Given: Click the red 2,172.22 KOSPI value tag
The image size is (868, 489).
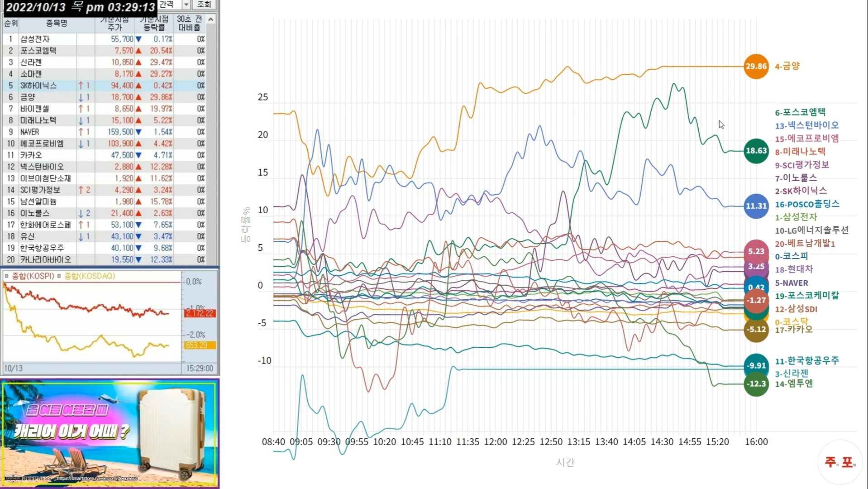Looking at the screenshot, I should click(x=200, y=313).
